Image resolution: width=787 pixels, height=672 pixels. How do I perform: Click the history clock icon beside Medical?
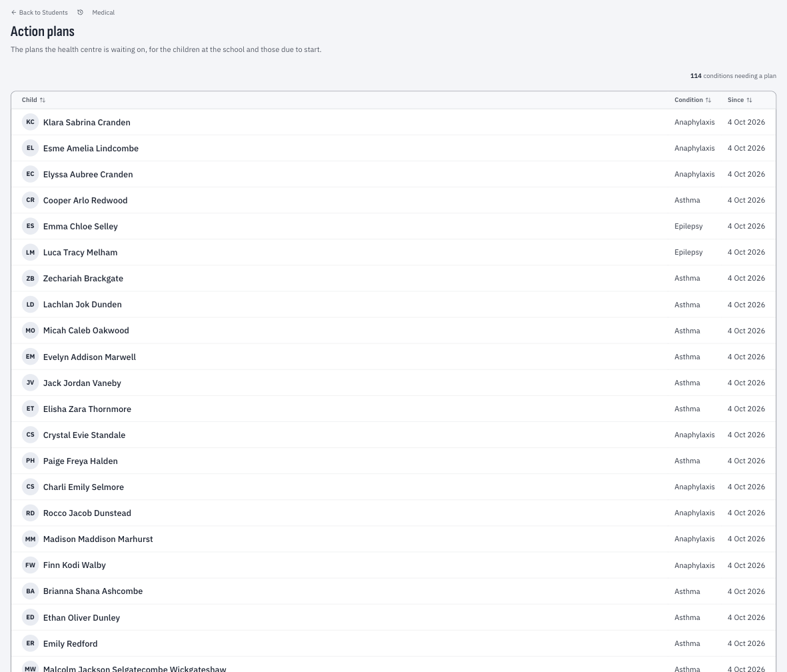81,13
